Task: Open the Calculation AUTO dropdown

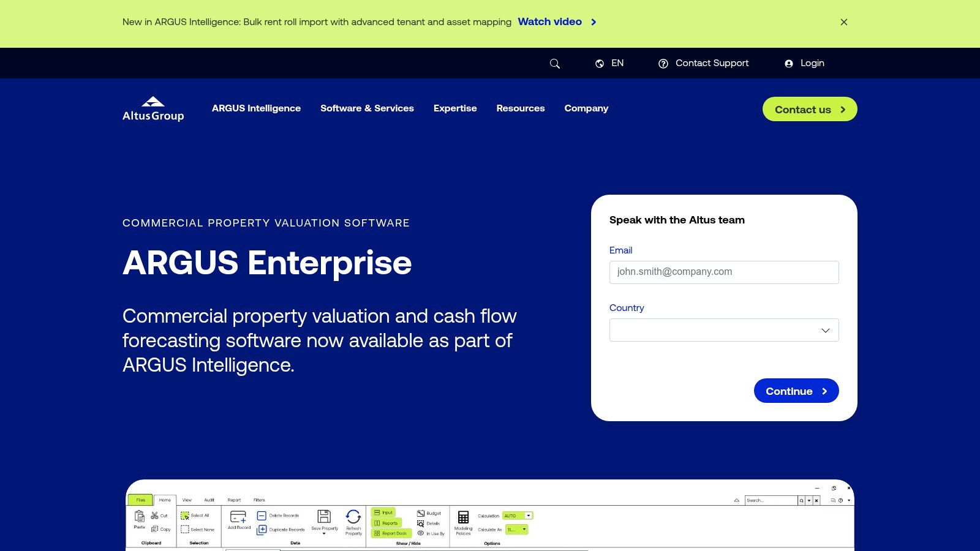Action: coord(529,515)
